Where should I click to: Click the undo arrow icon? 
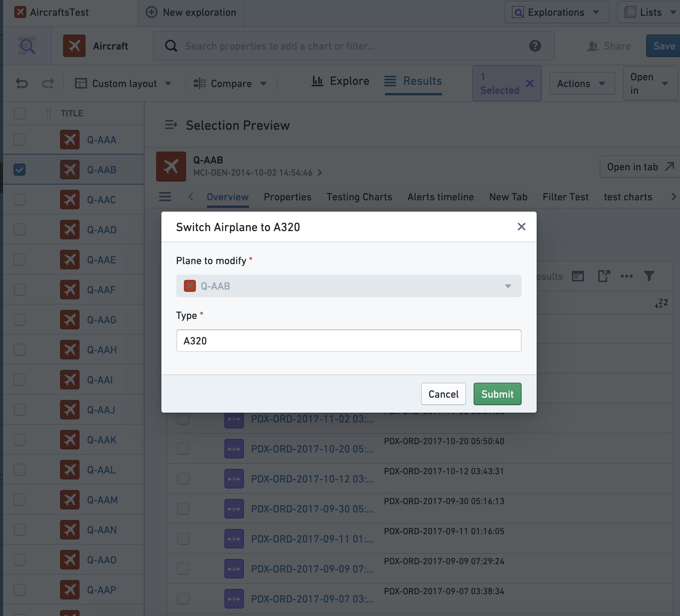pyautogui.click(x=22, y=83)
